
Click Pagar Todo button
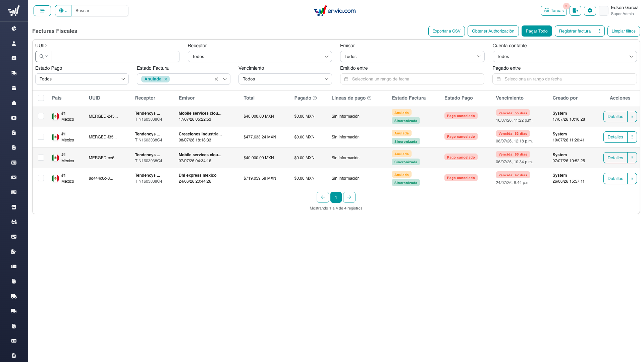point(537,31)
